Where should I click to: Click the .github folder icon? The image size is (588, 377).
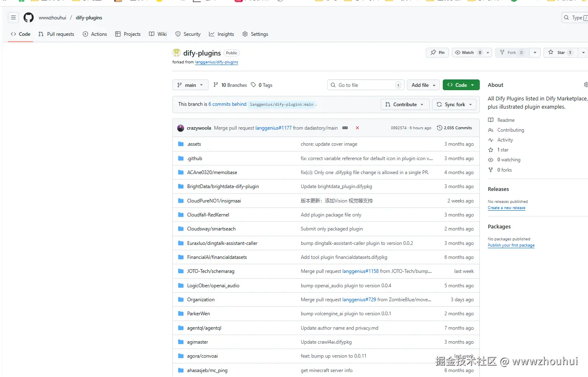(181, 158)
